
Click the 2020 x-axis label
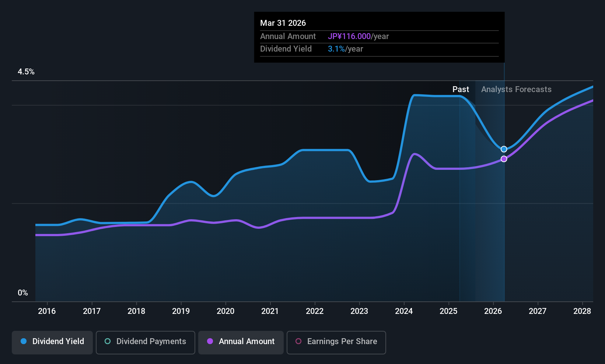point(225,311)
